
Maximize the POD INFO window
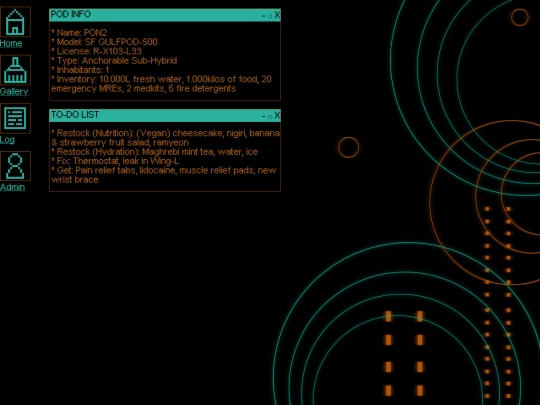[x=270, y=16]
